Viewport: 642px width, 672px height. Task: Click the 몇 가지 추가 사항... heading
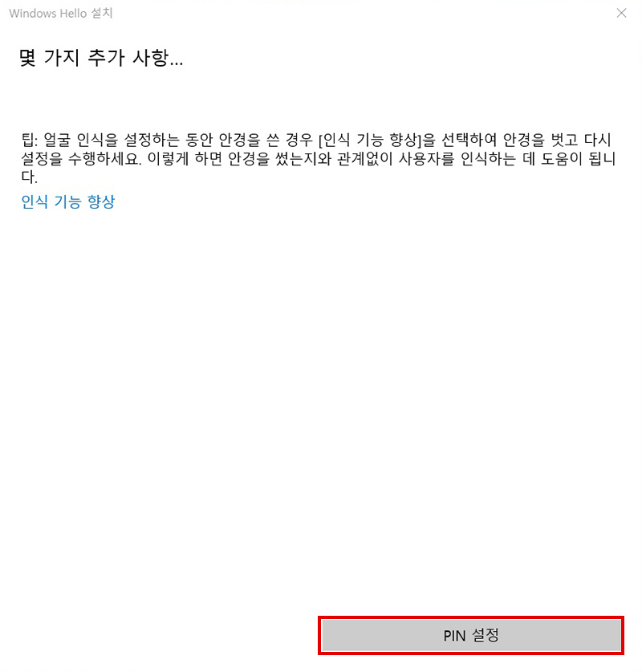[101, 58]
